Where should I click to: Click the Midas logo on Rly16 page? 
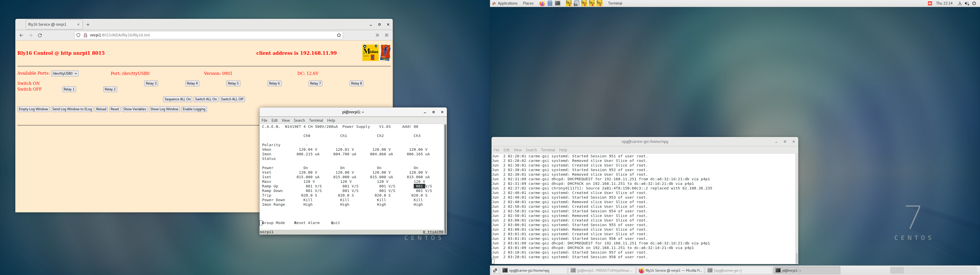370,53
